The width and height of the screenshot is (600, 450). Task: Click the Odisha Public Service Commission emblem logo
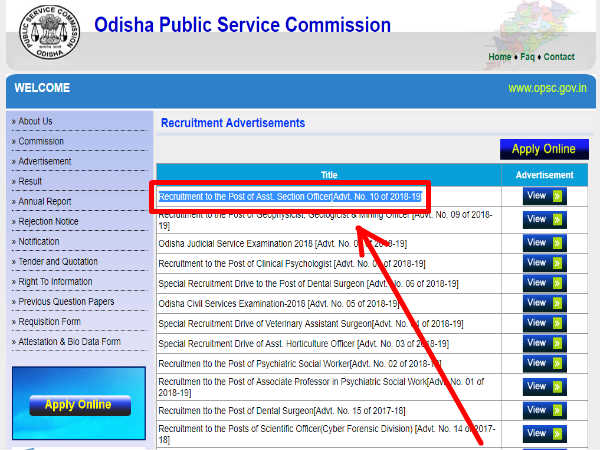click(50, 33)
